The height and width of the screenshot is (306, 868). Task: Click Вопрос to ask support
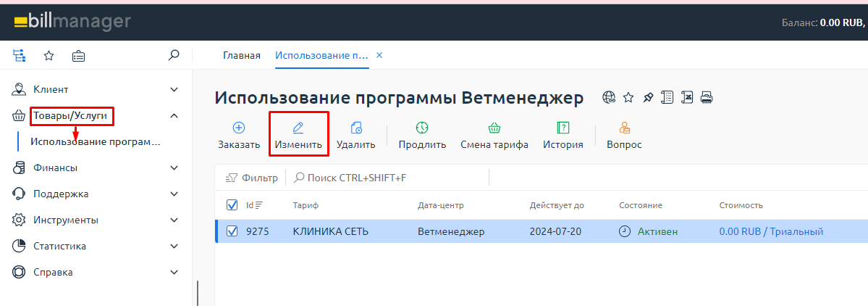click(x=625, y=136)
